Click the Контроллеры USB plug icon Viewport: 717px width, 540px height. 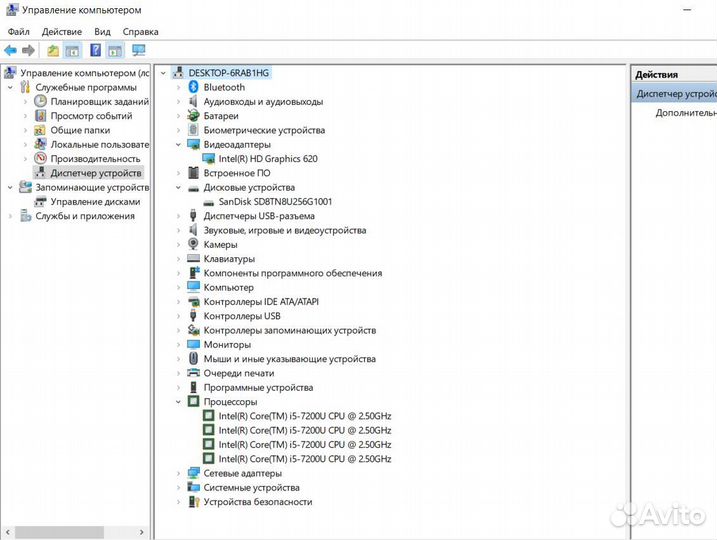(x=193, y=315)
